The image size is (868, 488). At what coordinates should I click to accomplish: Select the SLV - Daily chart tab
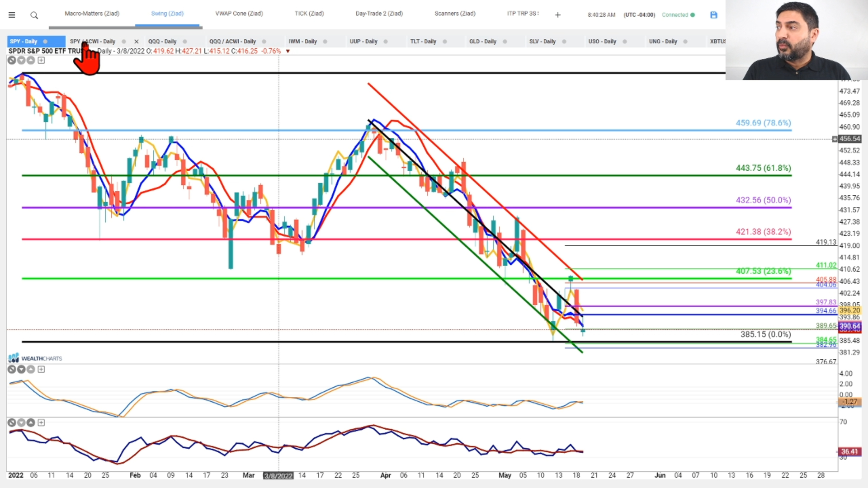542,42
